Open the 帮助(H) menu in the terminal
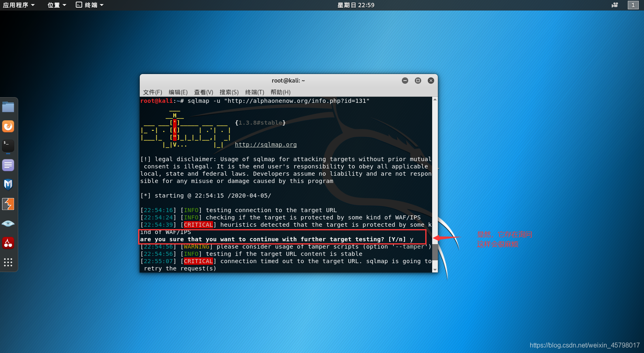This screenshot has height=353, width=644. tap(280, 92)
